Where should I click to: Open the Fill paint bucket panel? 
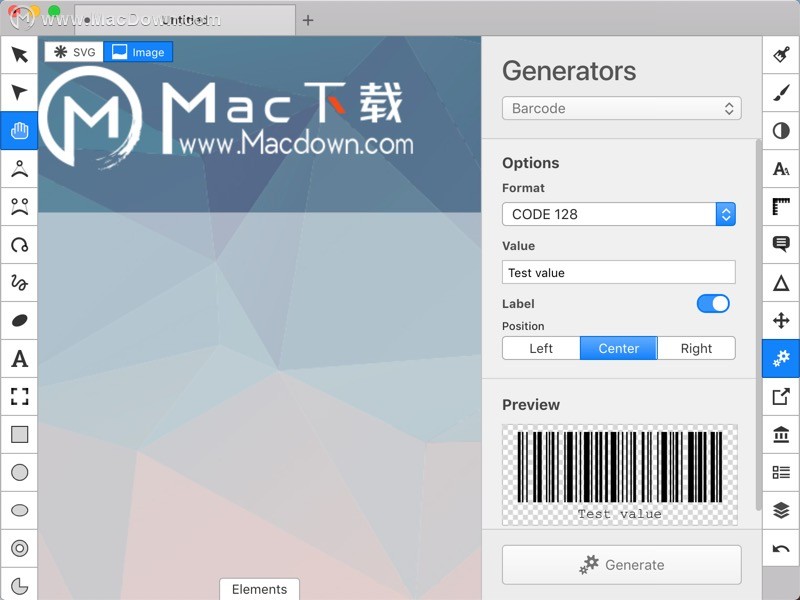pos(781,55)
